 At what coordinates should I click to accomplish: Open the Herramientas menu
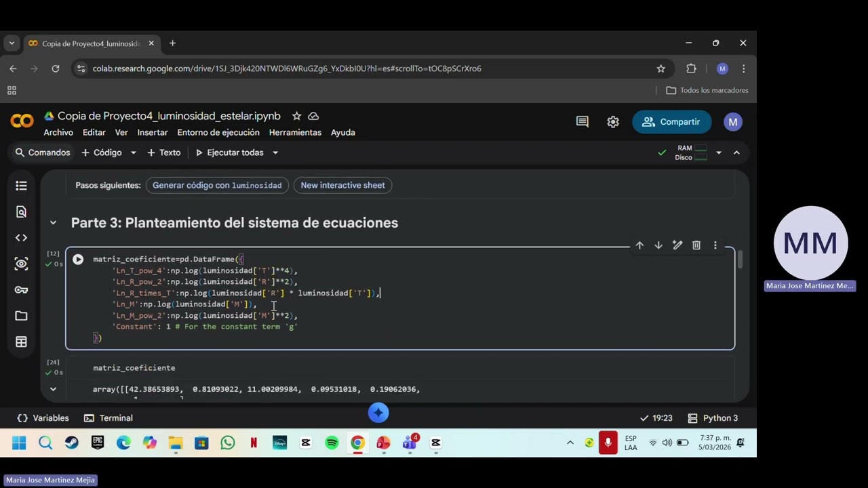pos(295,132)
